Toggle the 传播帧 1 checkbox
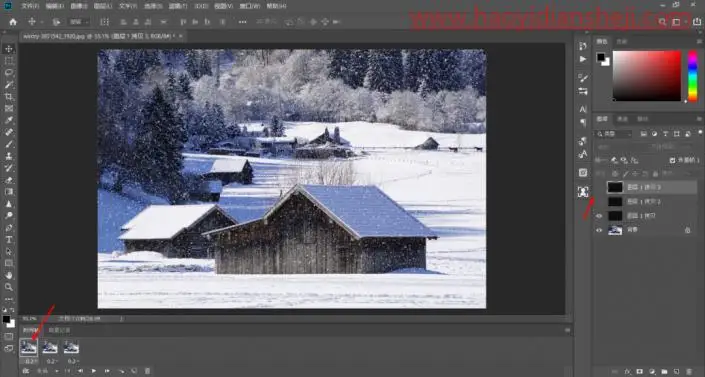Viewport: 705px width, 377px height. 673,160
